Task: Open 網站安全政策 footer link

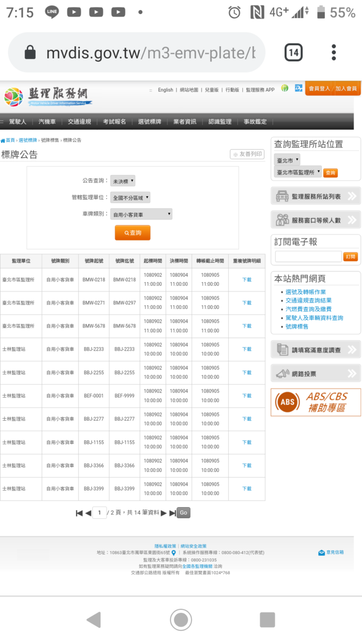Action: pyautogui.click(x=193, y=546)
